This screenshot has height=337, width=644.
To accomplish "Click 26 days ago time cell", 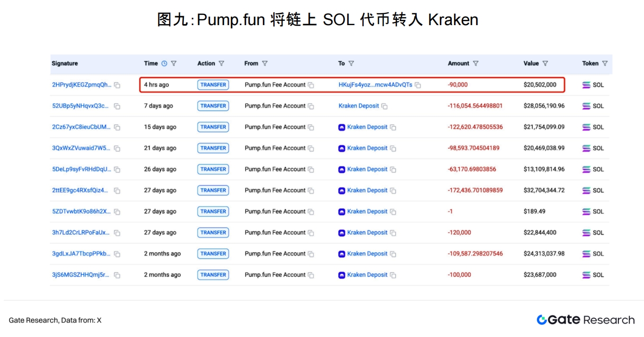I will coord(160,169).
